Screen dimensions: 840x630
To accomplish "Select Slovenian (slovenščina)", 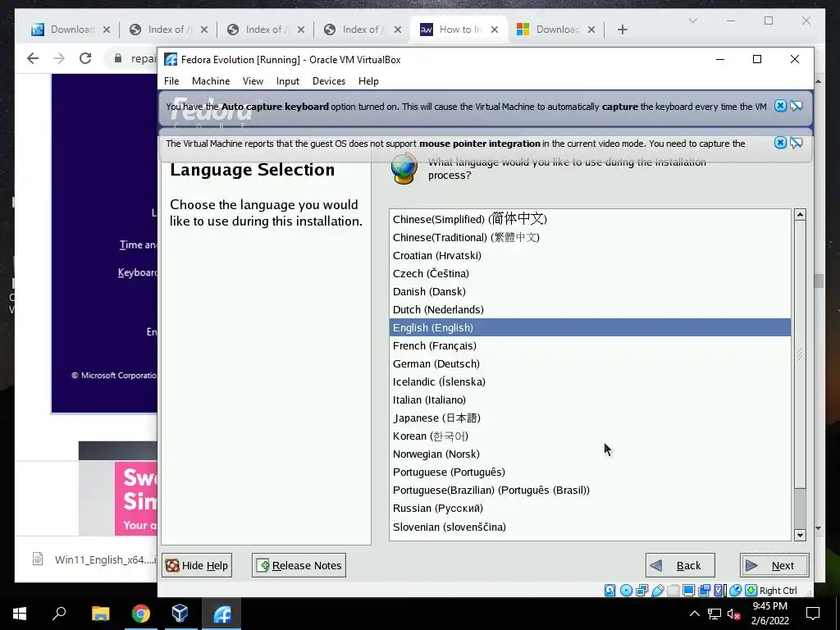I will (590, 527).
